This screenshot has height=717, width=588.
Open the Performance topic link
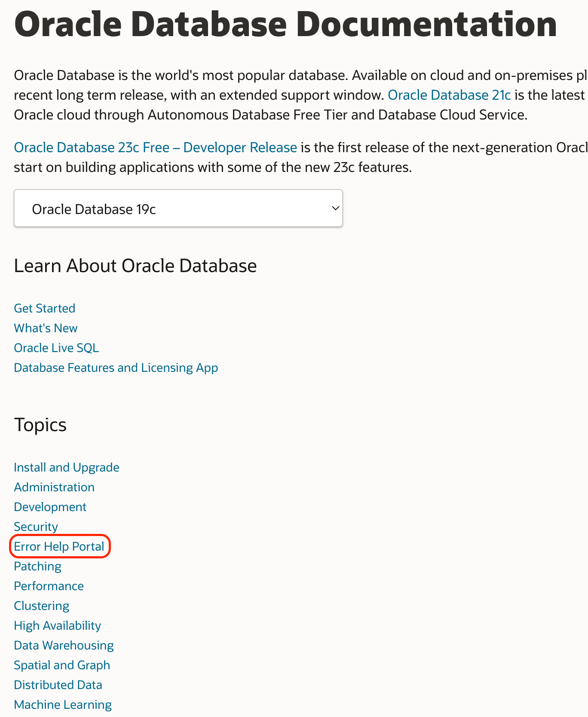coord(49,586)
